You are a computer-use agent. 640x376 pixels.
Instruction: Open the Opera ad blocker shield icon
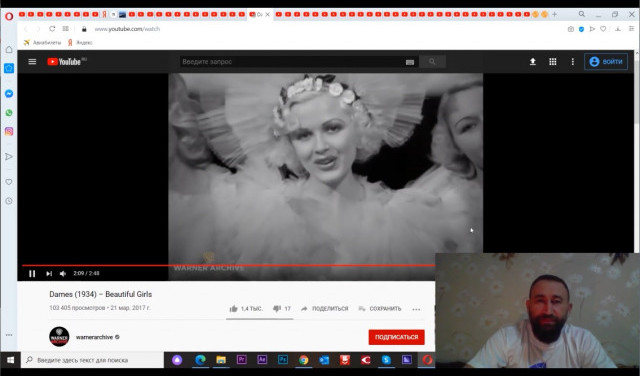click(x=582, y=29)
